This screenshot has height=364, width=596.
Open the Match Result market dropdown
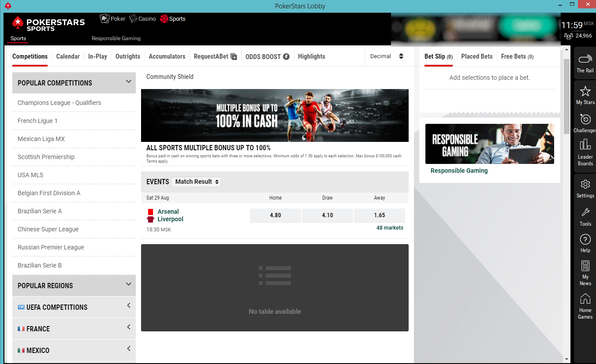(197, 182)
